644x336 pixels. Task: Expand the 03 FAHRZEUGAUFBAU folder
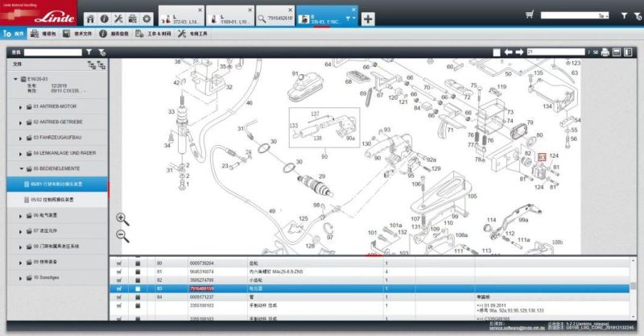(x=20, y=138)
